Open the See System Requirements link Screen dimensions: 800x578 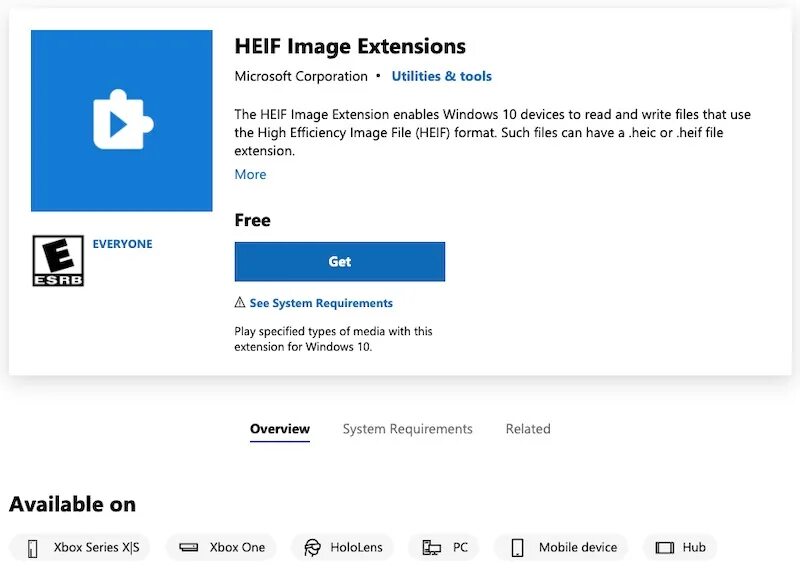[x=321, y=303]
